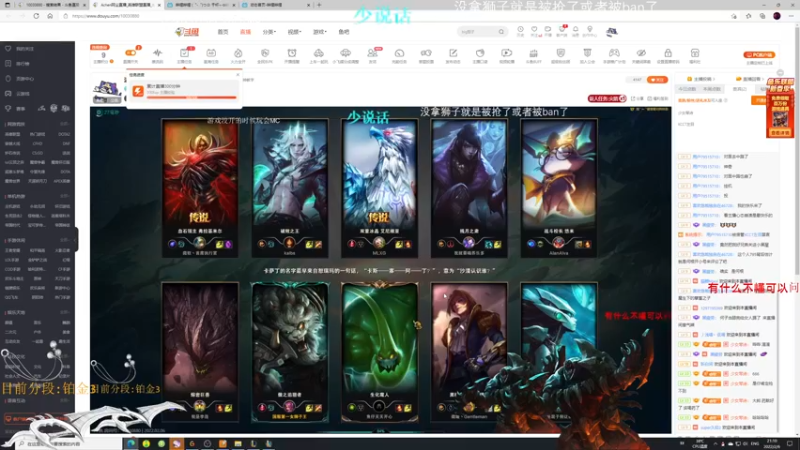Expand the 直播回看 section arrow
Screen dimensions: 800x450
tap(762, 79)
